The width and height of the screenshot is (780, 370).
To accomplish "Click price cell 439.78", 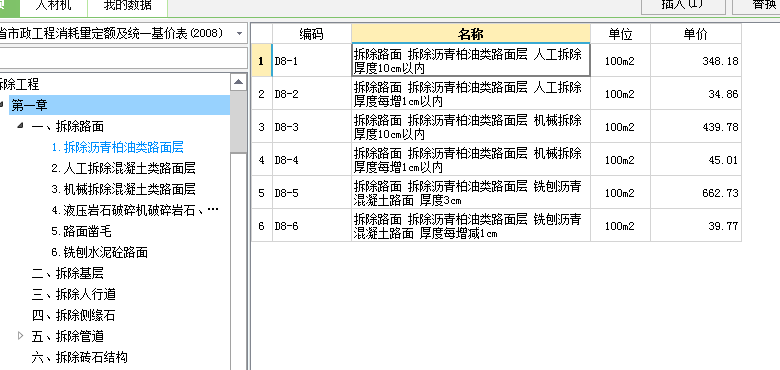I will click(695, 127).
